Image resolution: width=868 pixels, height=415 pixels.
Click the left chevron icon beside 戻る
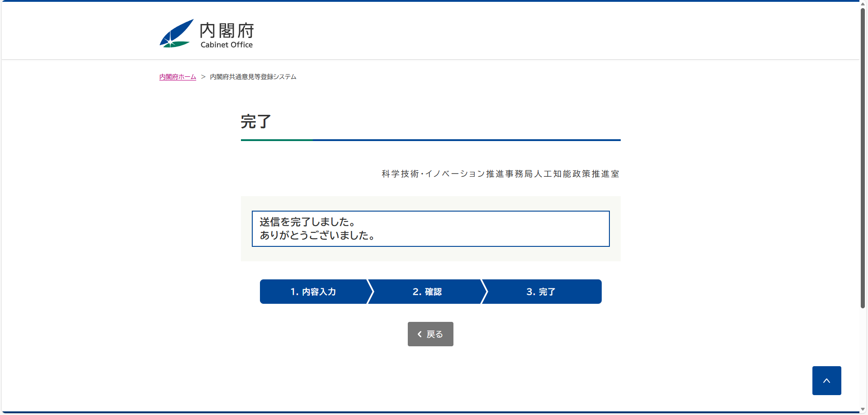tap(420, 334)
